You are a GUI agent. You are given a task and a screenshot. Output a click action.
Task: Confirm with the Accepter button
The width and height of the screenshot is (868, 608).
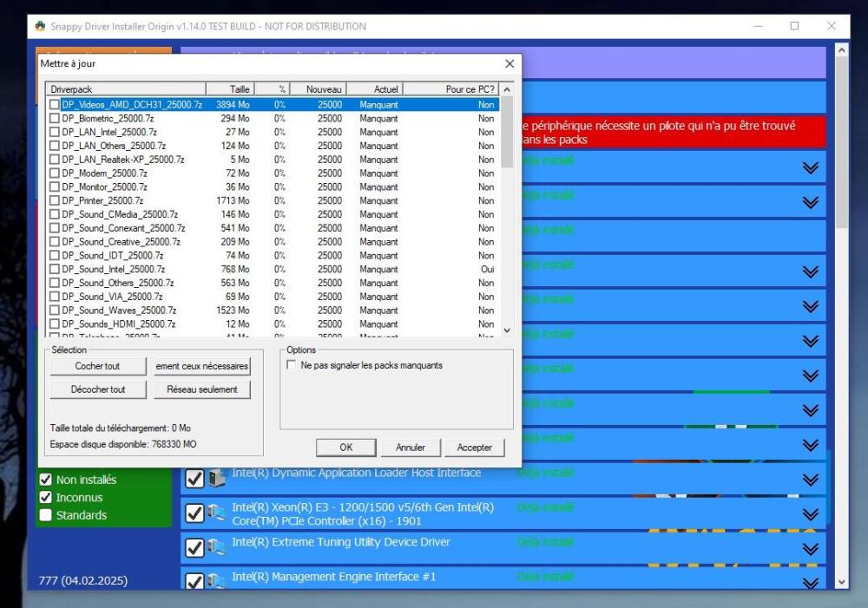[x=475, y=448]
